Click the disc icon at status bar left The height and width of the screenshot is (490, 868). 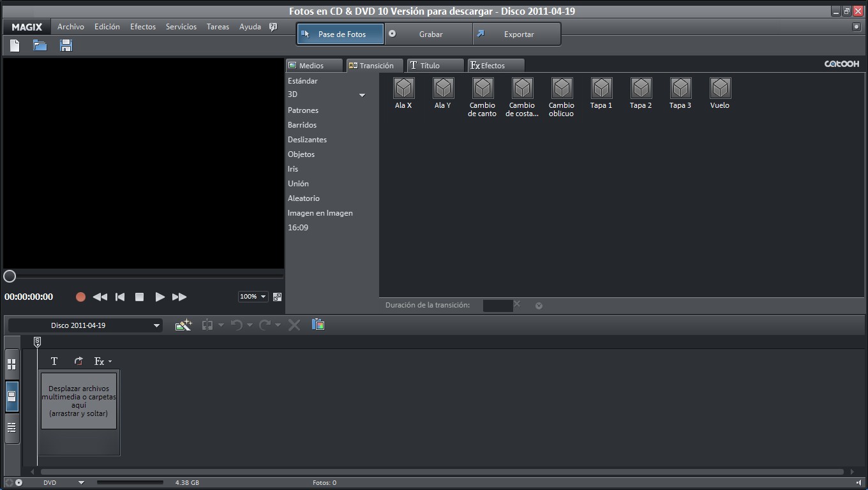click(19, 482)
